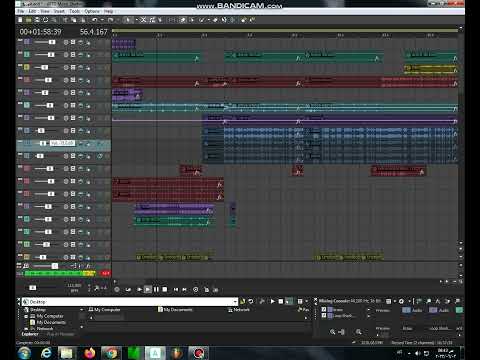Click the Open project toolbar icon
480x360 pixels.
[29, 20]
